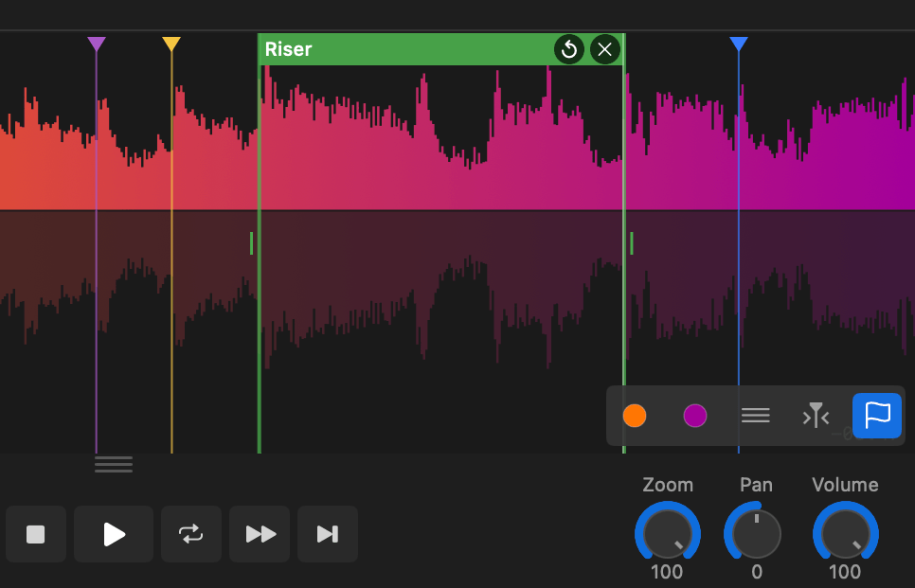The width and height of the screenshot is (915, 588).
Task: Click the fast-forward icon
Action: [260, 534]
